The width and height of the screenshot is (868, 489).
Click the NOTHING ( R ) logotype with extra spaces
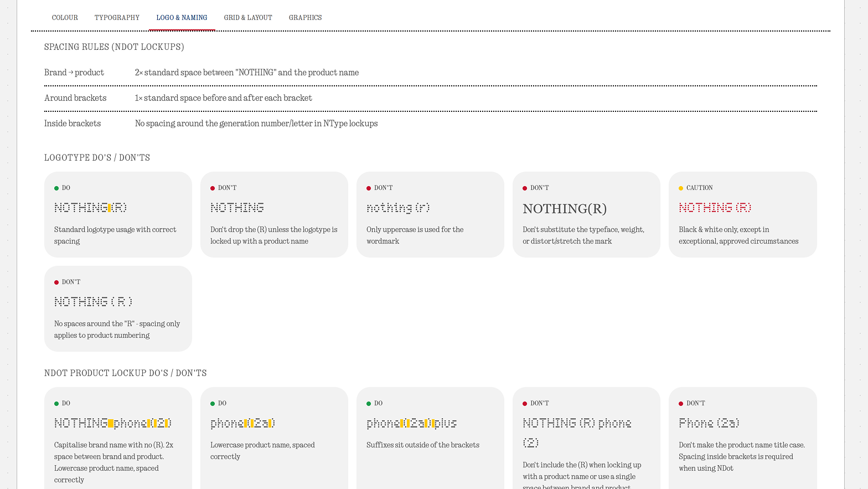click(94, 302)
